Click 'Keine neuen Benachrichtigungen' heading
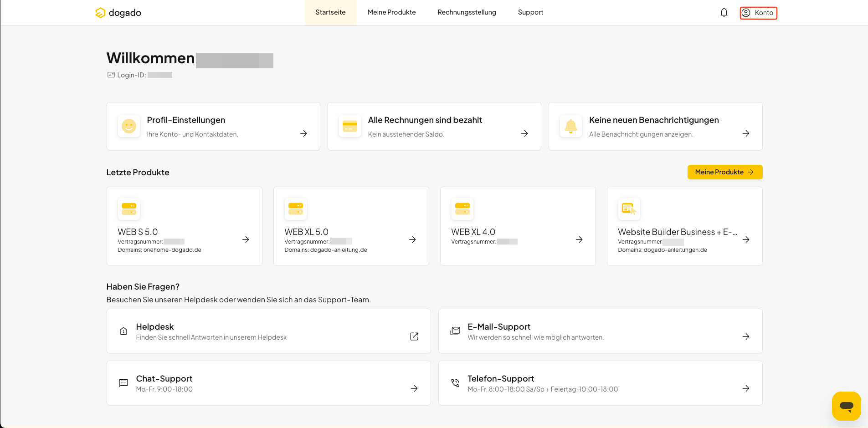The width and height of the screenshot is (868, 428). pyautogui.click(x=654, y=120)
